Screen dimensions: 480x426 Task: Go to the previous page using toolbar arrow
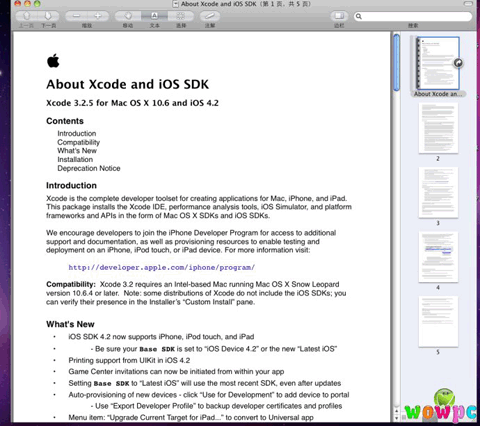27,16
